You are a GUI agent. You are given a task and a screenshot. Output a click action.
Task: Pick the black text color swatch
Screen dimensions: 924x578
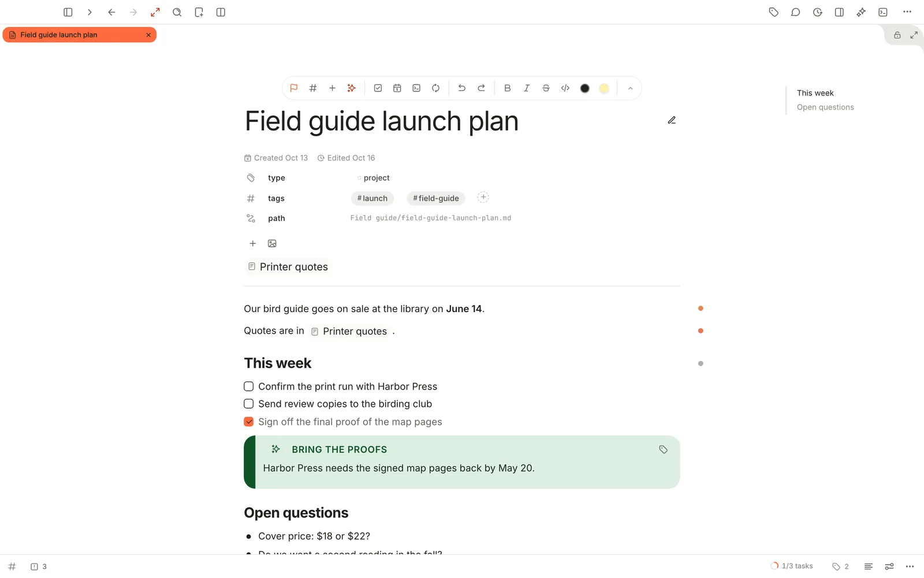585,88
